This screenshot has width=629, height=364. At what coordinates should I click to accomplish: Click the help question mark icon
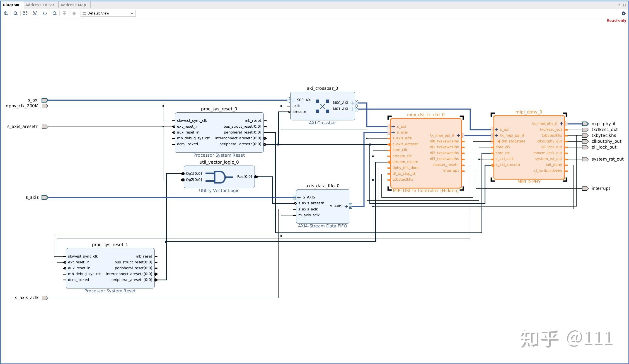(x=619, y=5)
